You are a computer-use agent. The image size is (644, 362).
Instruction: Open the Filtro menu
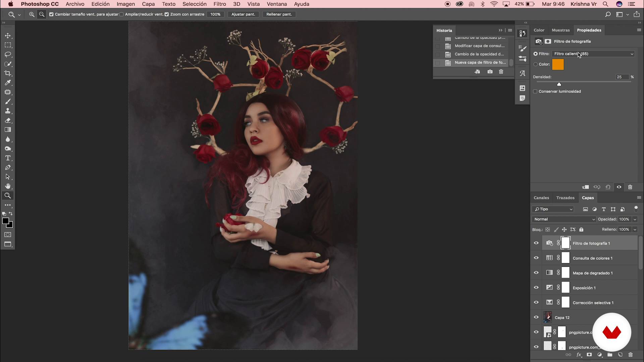coord(220,4)
